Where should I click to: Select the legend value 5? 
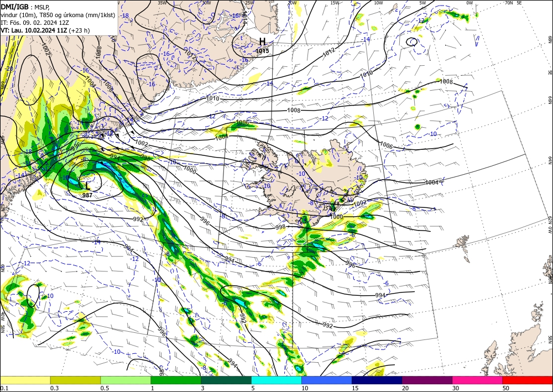click(x=253, y=388)
